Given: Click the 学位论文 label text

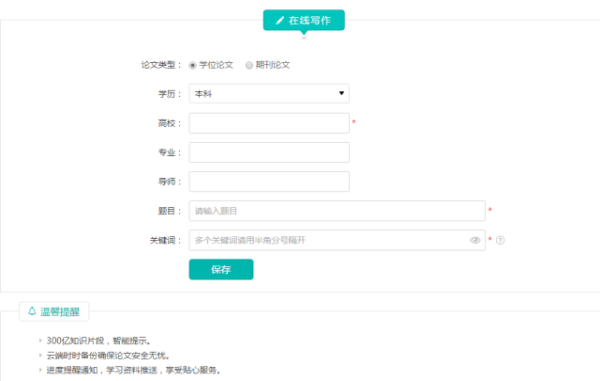Looking at the screenshot, I should click(x=216, y=65).
